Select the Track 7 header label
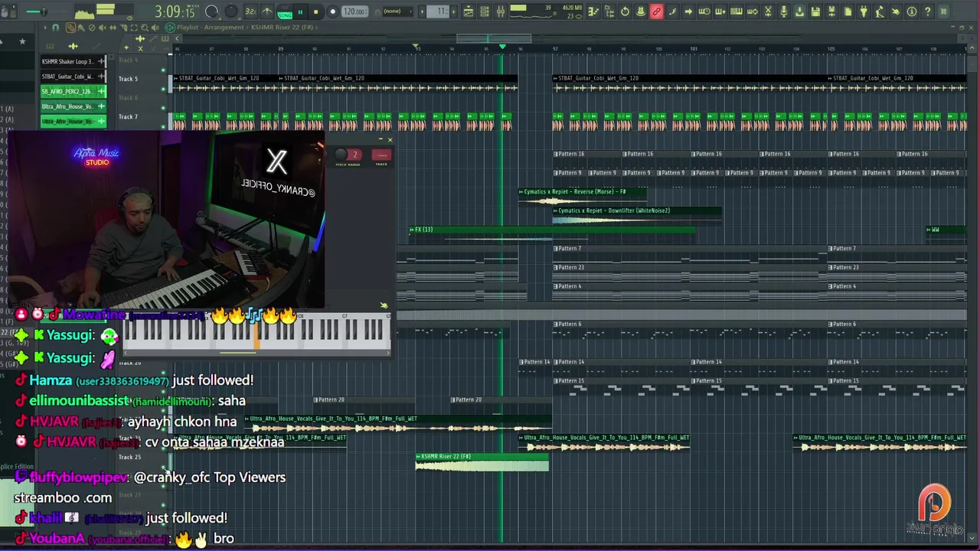Viewport: 980px width, 551px height. tap(128, 117)
